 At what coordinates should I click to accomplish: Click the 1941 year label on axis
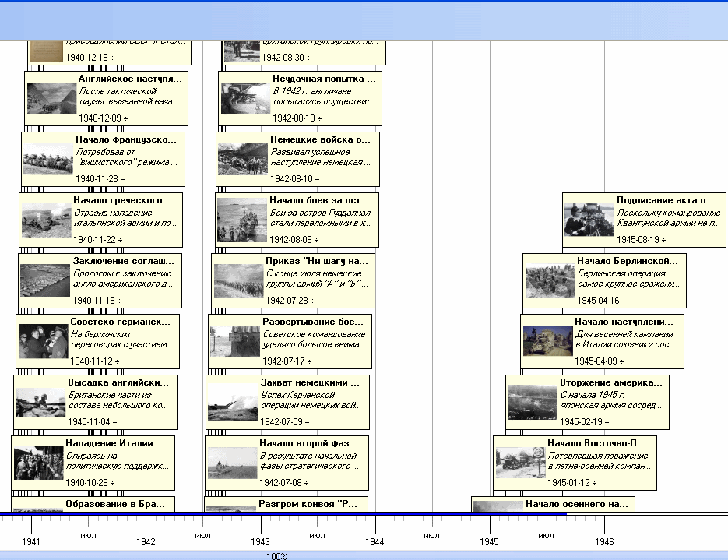(x=31, y=541)
